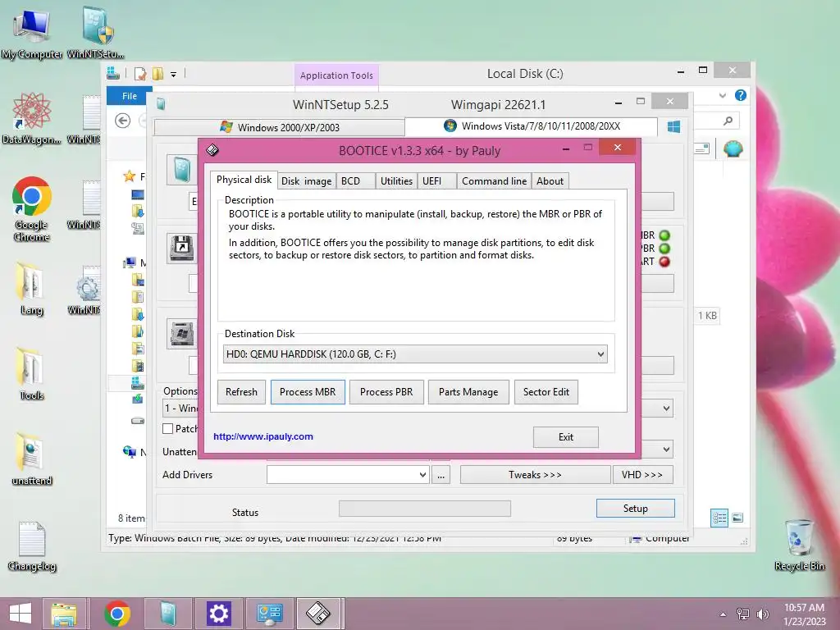Click the Setup button in WinNTSetup
Screen dimensions: 840x630
tap(636, 509)
